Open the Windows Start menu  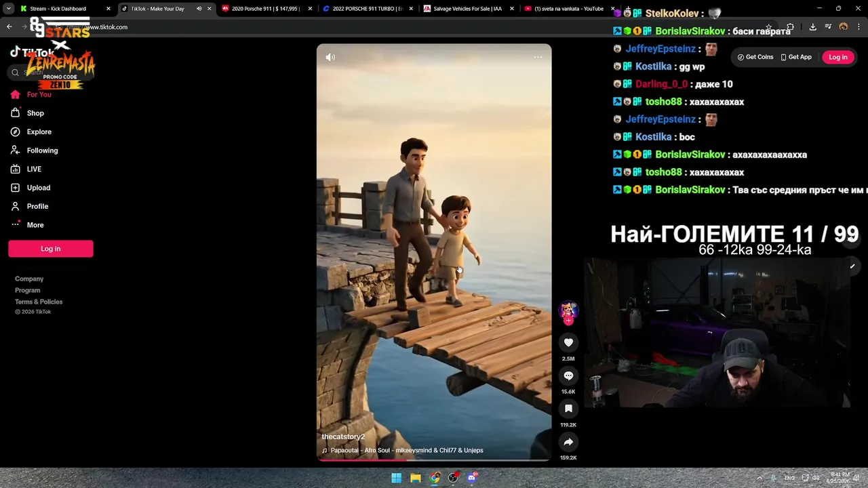(x=397, y=478)
